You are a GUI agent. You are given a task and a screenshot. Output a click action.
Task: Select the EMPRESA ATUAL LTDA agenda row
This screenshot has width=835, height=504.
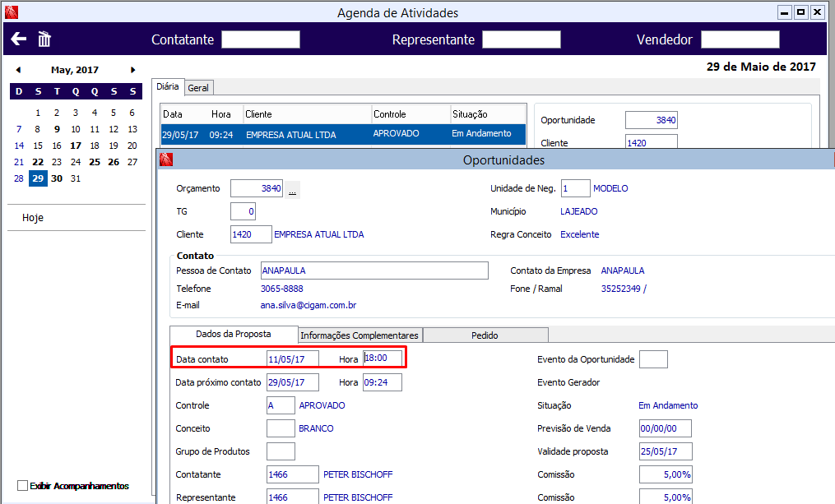point(344,134)
